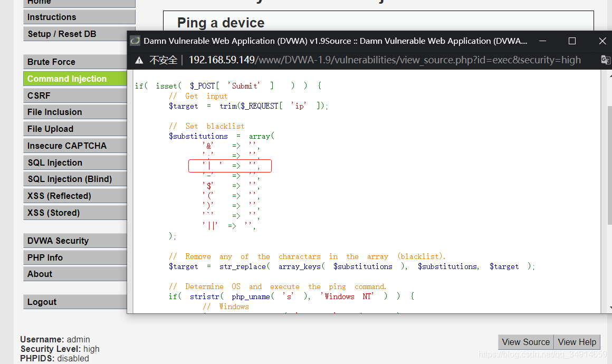Open XSS (Stored) page
Viewport: 612px width, 364px height.
click(x=75, y=213)
